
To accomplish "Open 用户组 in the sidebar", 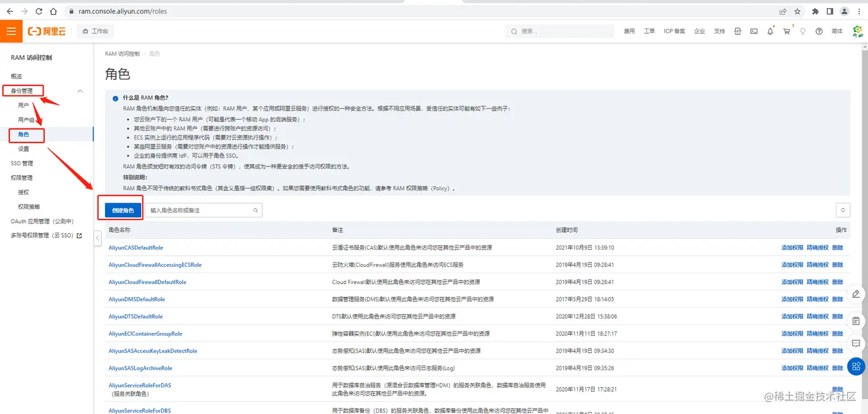I will point(26,119).
